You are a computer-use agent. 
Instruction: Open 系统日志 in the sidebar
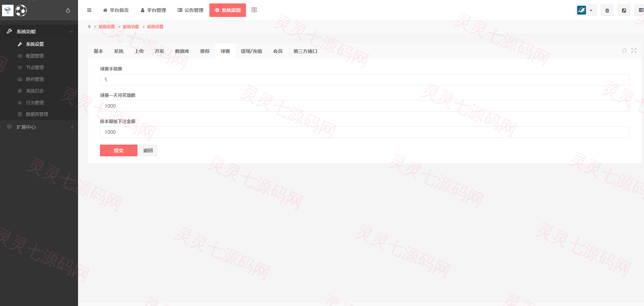[35, 91]
